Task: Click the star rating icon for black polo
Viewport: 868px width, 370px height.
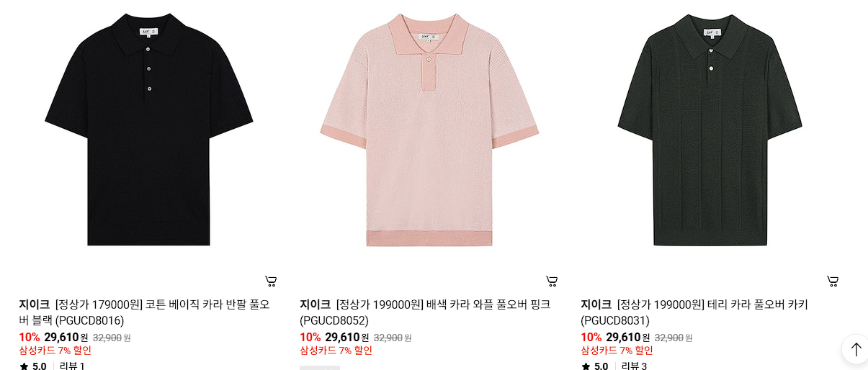Action: 24,366
